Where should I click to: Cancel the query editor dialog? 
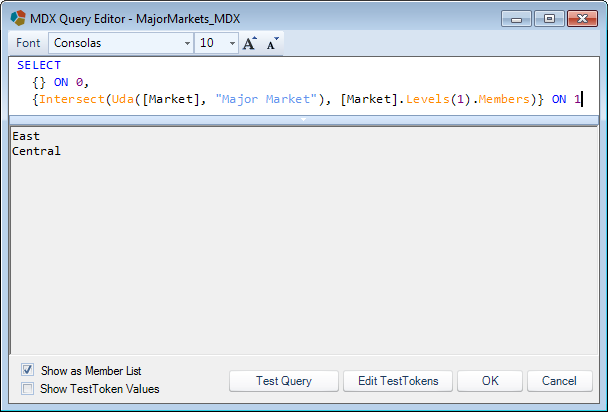[x=560, y=381]
